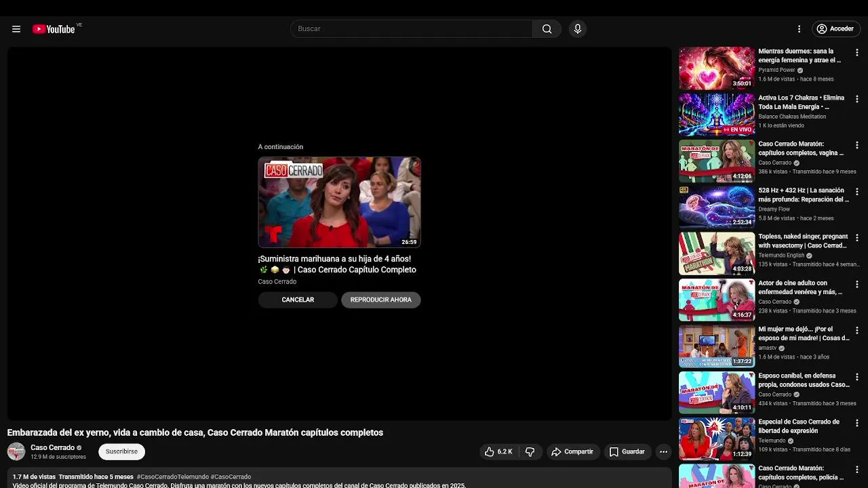
Task: Open 'Actor de cine adulto' video thumbnail
Action: [x=717, y=300]
